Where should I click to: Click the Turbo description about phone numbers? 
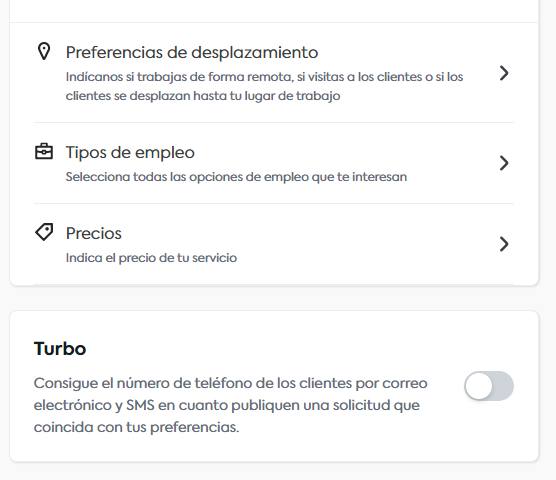point(230,405)
